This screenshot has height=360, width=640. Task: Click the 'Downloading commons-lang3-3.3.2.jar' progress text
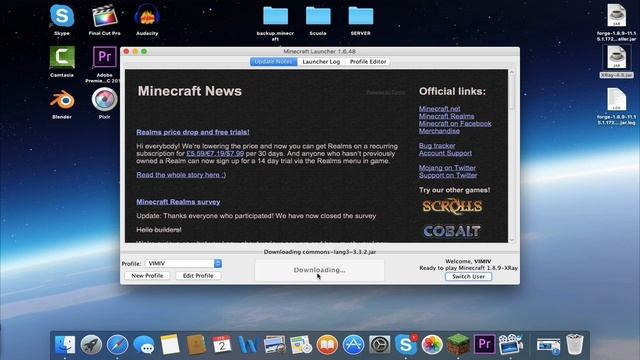click(x=320, y=252)
